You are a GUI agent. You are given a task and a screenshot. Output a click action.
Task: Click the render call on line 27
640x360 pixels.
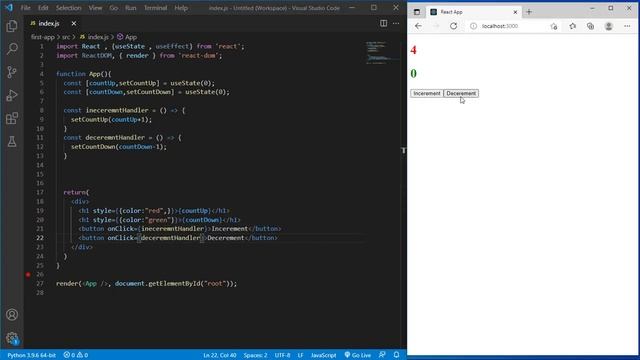point(67,284)
